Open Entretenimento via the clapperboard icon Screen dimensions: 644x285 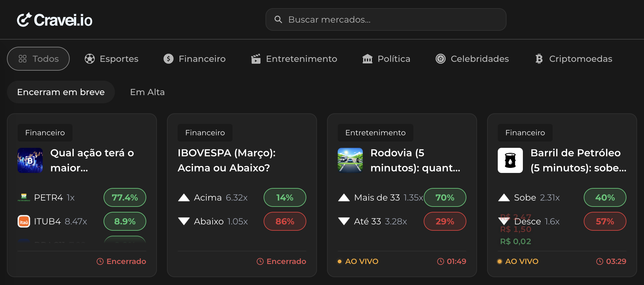[256, 59]
